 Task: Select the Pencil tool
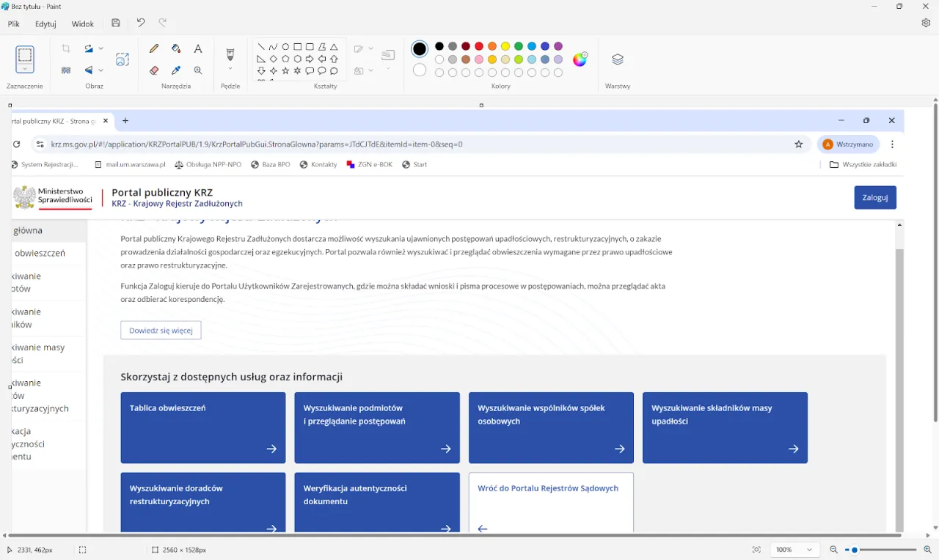(x=154, y=49)
